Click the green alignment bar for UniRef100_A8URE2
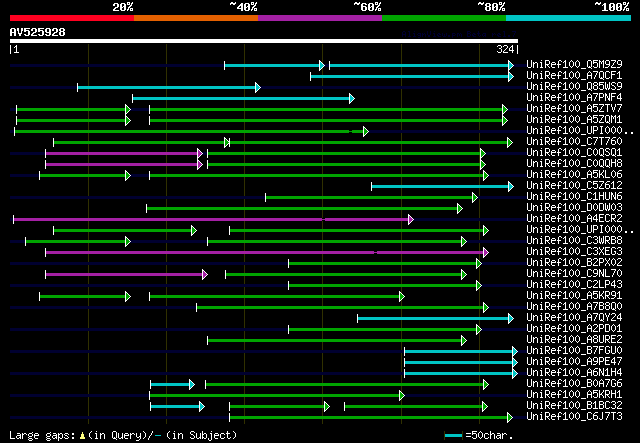Image resolution: width=640 pixels, height=443 pixels. pyautogui.click(x=337, y=341)
